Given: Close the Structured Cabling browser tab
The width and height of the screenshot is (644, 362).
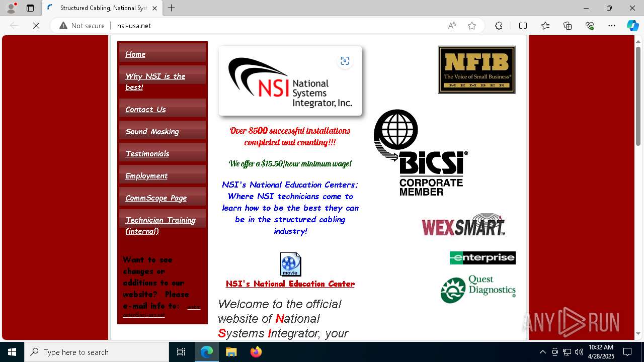Looking at the screenshot, I should pos(154,8).
